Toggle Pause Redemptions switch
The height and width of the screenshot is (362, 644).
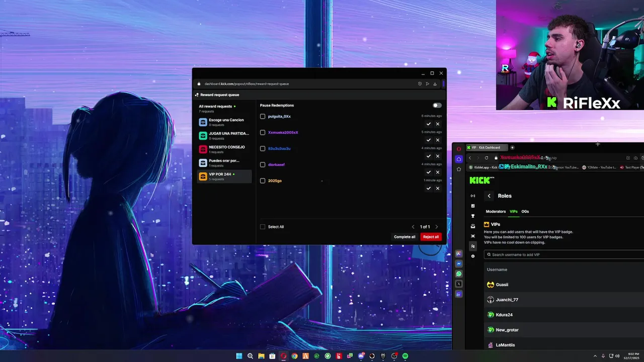pyautogui.click(x=437, y=106)
